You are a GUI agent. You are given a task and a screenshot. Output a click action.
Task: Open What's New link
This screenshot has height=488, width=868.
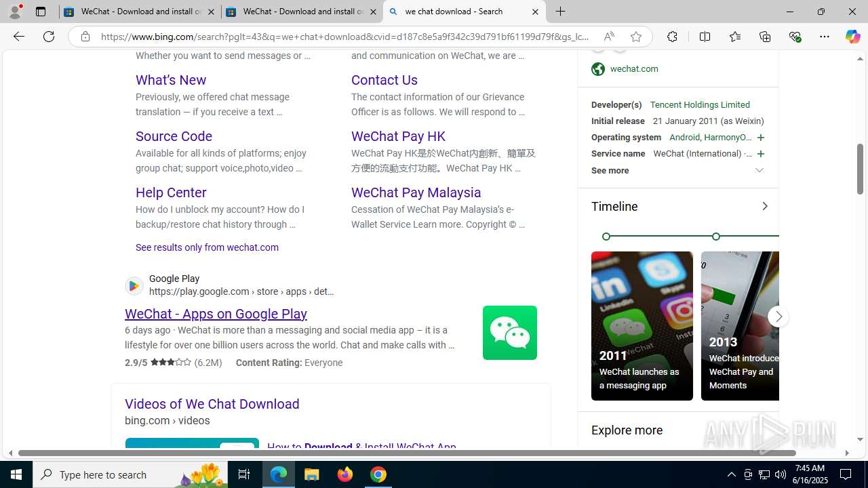pos(171,80)
